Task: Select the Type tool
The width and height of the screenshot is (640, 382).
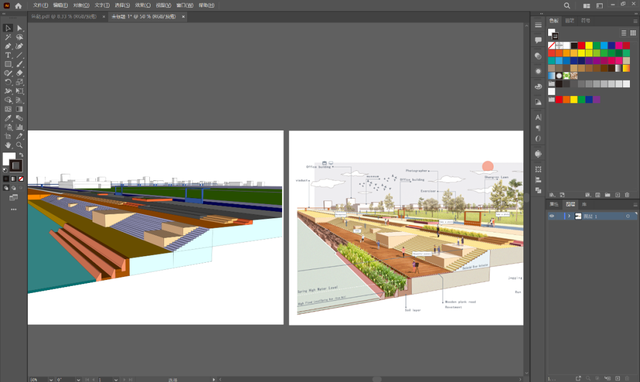Action: click(x=8, y=55)
